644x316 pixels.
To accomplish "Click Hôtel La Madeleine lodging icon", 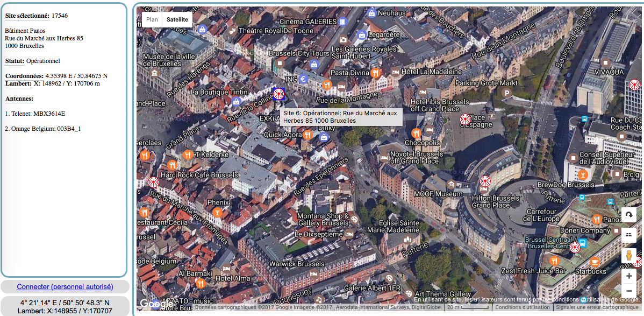I will [x=395, y=72].
